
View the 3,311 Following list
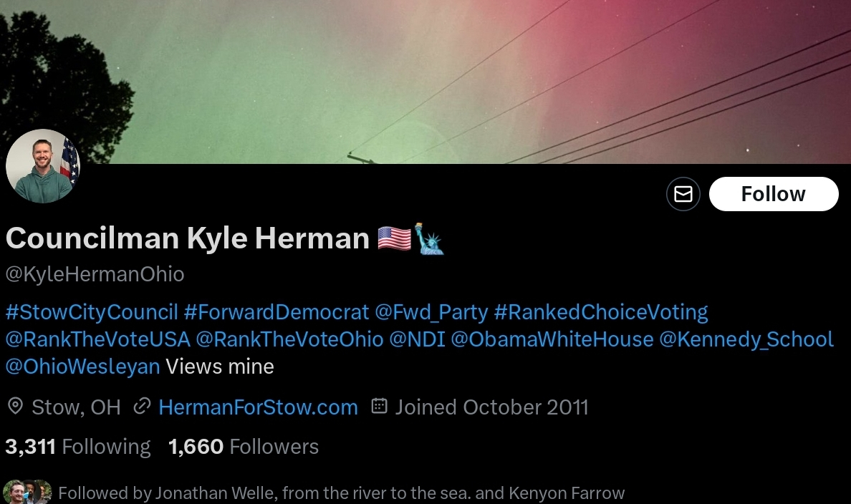[78, 447]
